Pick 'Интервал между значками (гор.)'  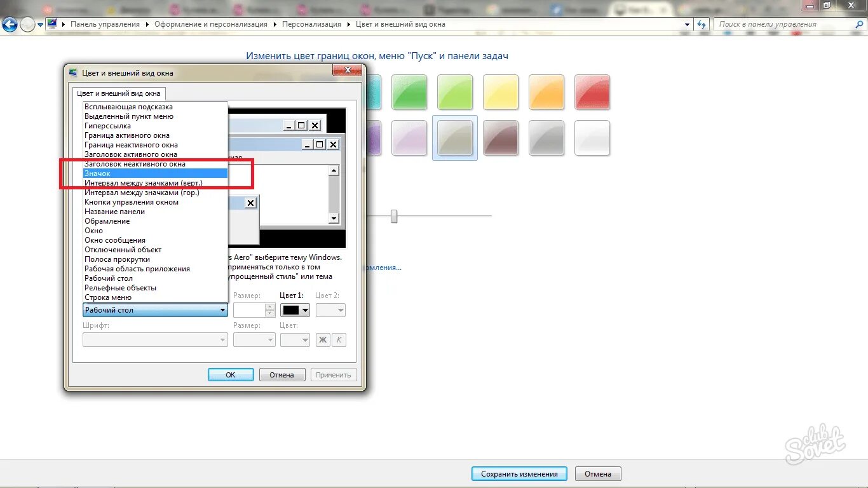coord(155,193)
